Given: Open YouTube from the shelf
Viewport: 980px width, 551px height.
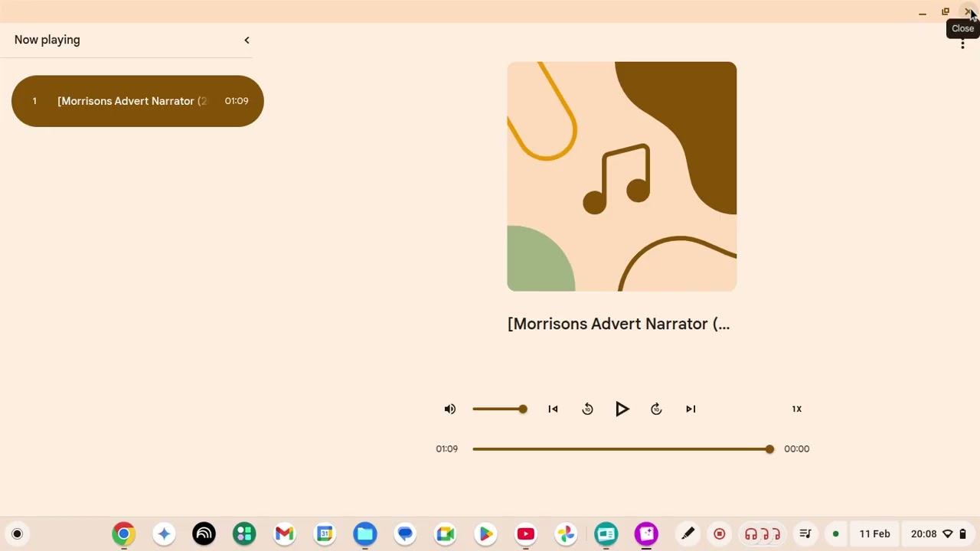Looking at the screenshot, I should click(525, 534).
